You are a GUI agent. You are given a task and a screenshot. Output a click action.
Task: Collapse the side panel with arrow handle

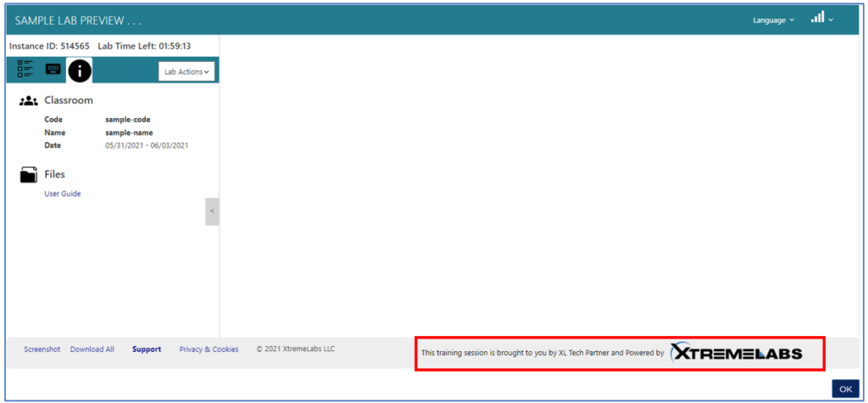[212, 211]
